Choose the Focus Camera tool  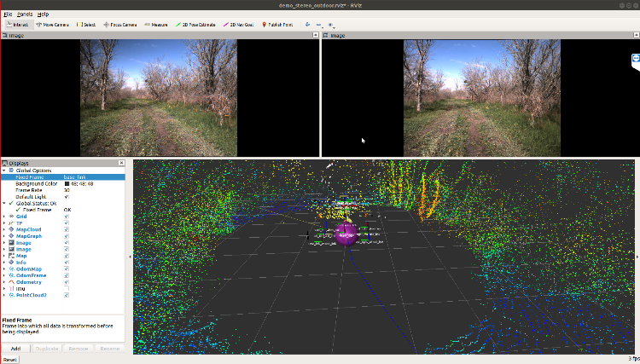point(120,25)
